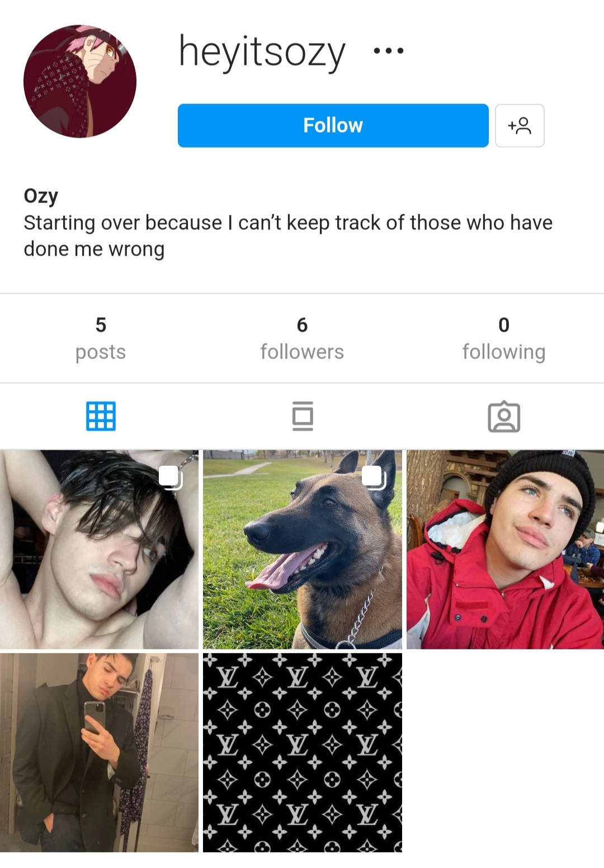Image resolution: width=604 pixels, height=868 pixels.
Task: Open the dog photo post
Action: tap(303, 549)
